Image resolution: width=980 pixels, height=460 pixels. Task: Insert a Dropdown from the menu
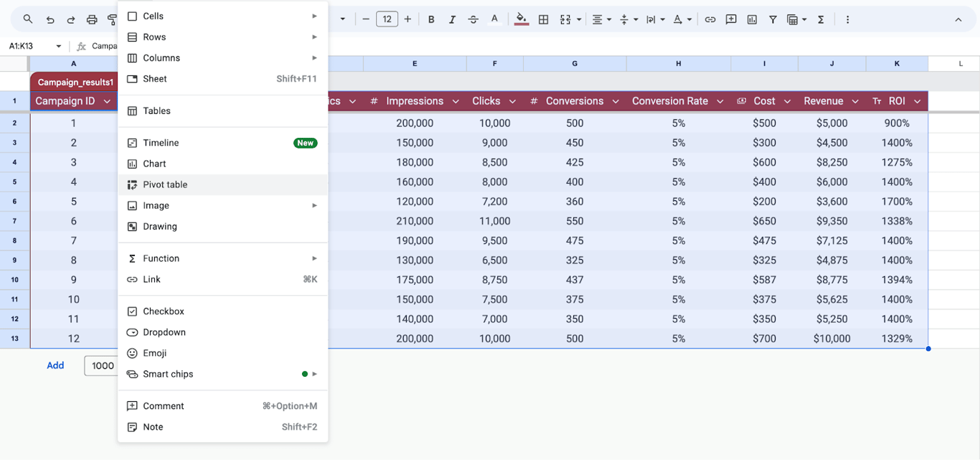click(x=222, y=332)
